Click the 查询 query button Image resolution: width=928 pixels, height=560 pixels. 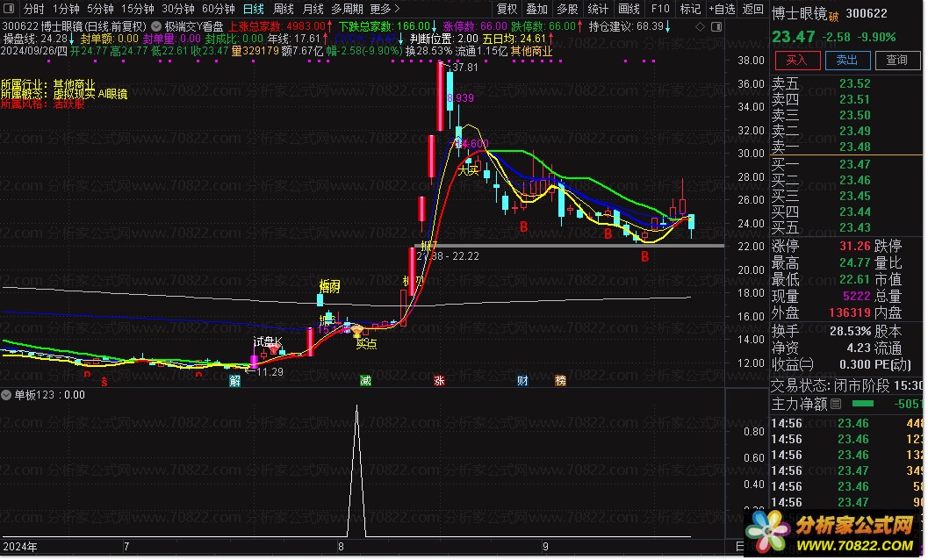pyautogui.click(x=897, y=60)
